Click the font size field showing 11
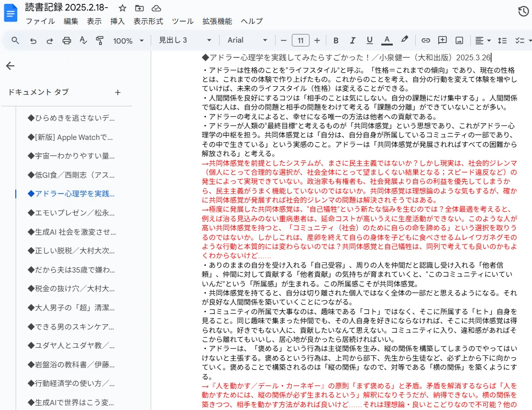532x410 pixels. [300, 40]
